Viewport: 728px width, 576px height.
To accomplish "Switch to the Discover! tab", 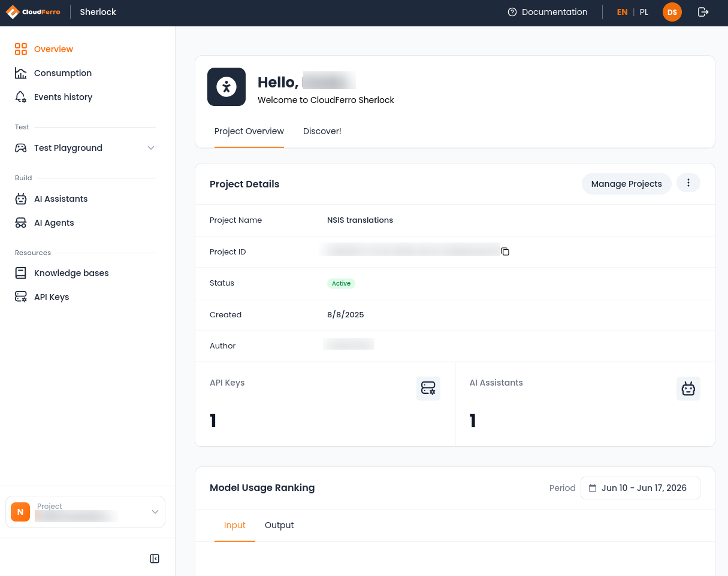I will point(322,131).
